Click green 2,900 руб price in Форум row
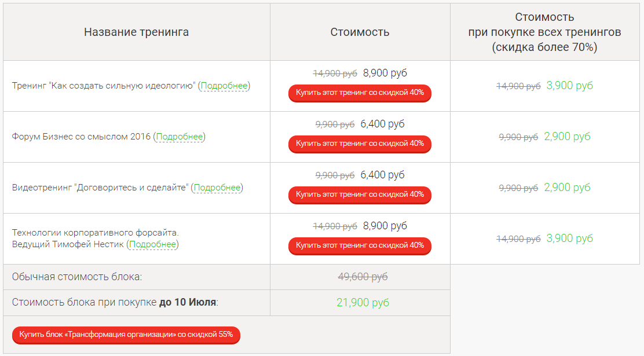 [567, 137]
